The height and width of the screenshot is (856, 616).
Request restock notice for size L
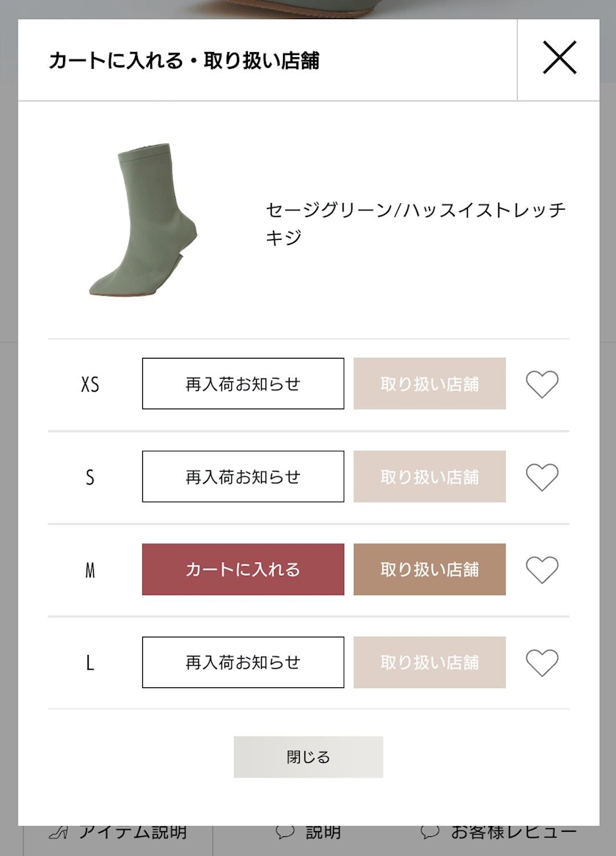(x=243, y=662)
